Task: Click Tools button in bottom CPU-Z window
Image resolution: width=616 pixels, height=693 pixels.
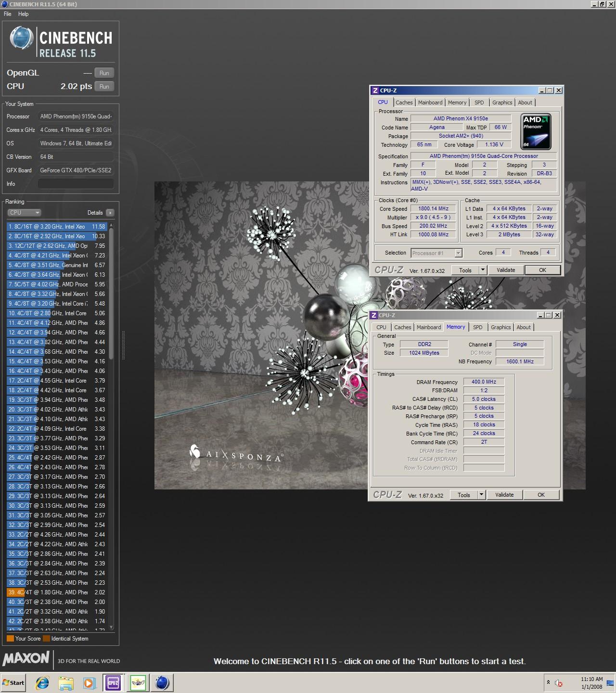Action: tap(464, 495)
